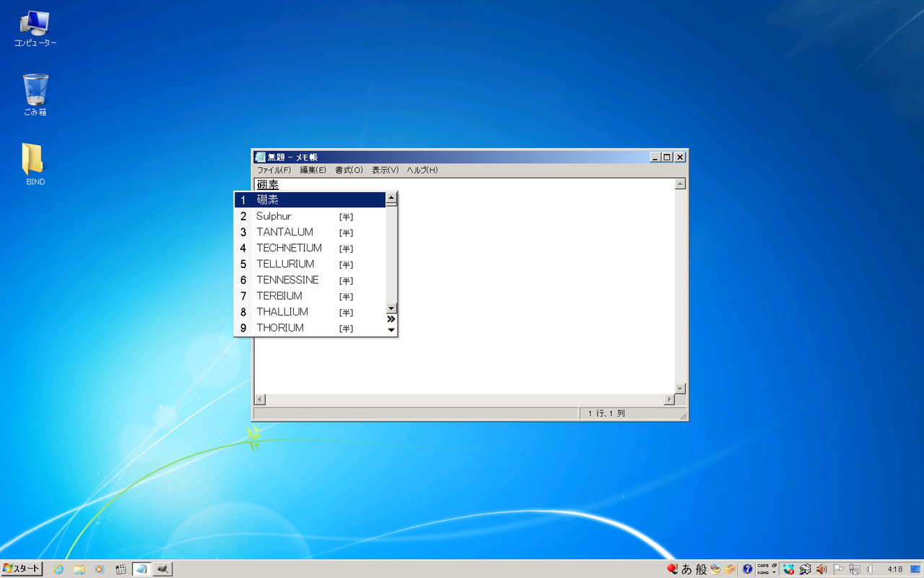Launch Windows Media Player from the taskbar
Screen dimensions: 924x578
point(100,569)
